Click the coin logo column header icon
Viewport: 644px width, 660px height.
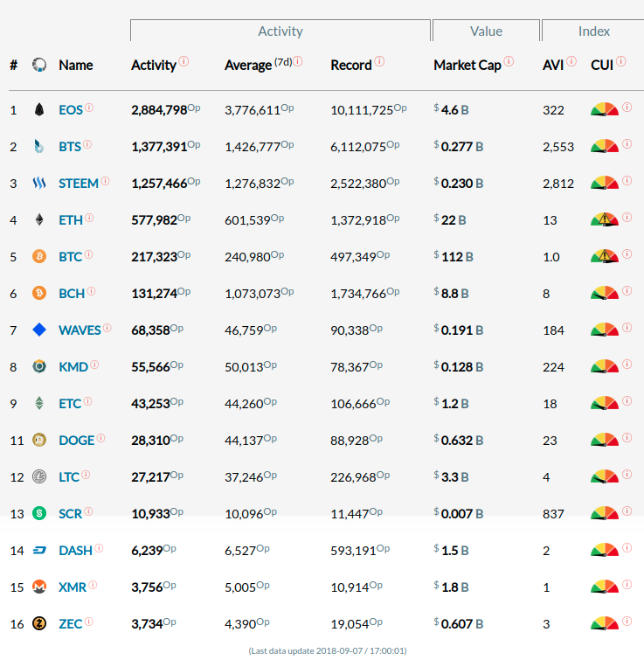click(38, 65)
